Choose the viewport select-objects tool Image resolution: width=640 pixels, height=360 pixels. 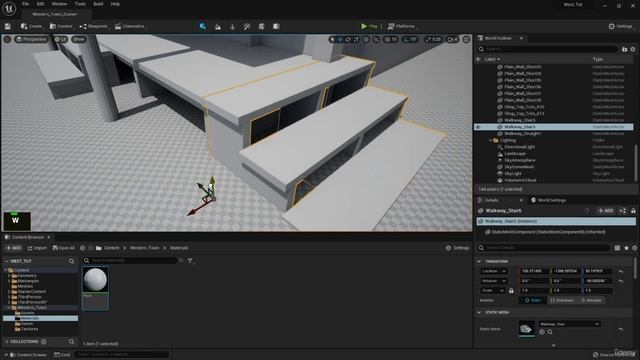tap(332, 39)
